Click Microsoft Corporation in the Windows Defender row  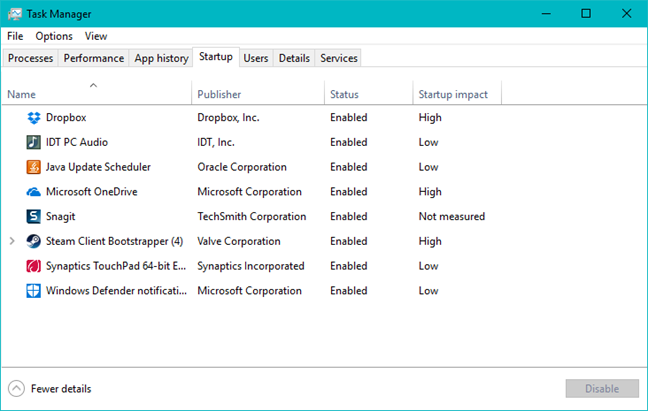point(249,291)
